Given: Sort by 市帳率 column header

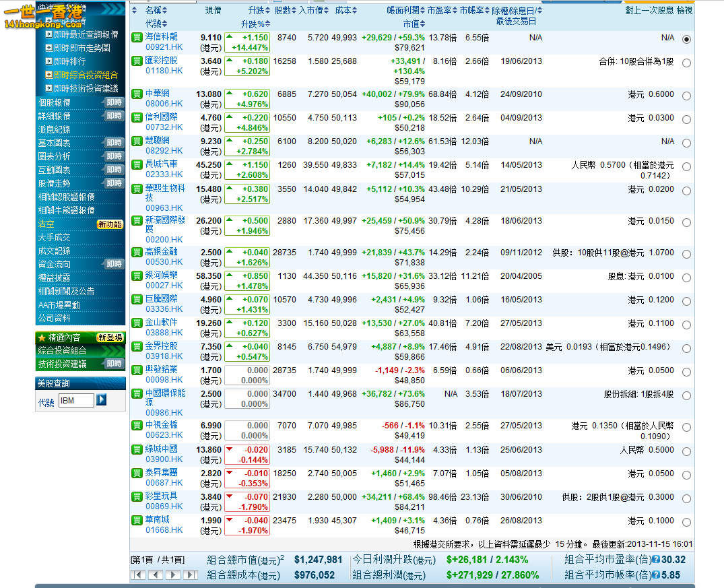Looking at the screenshot, I should tap(475, 10).
